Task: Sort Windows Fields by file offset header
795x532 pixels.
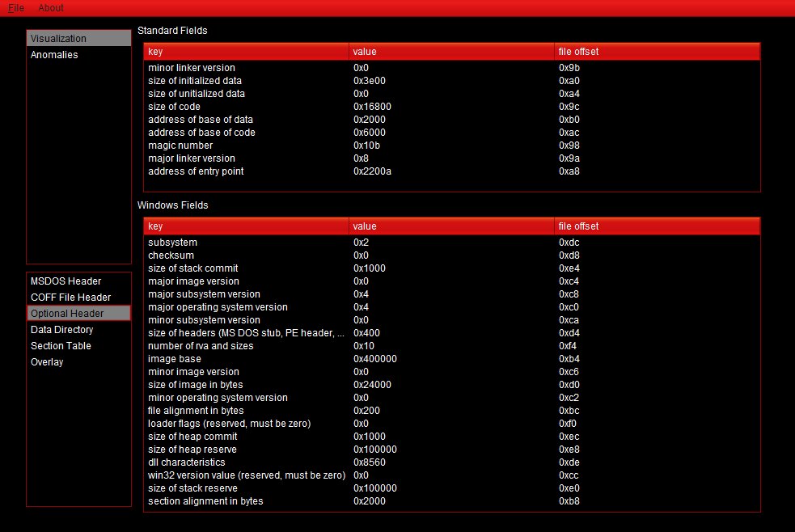Action: click(x=657, y=226)
